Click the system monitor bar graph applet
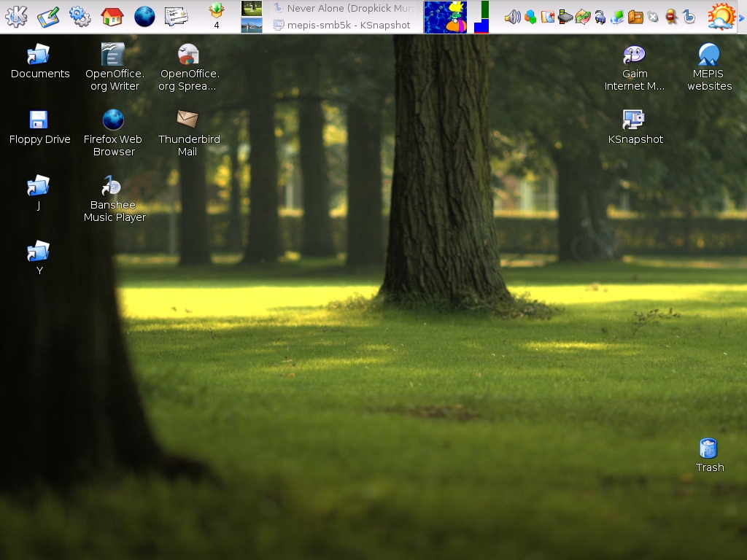The width and height of the screenshot is (747, 560). [481, 17]
